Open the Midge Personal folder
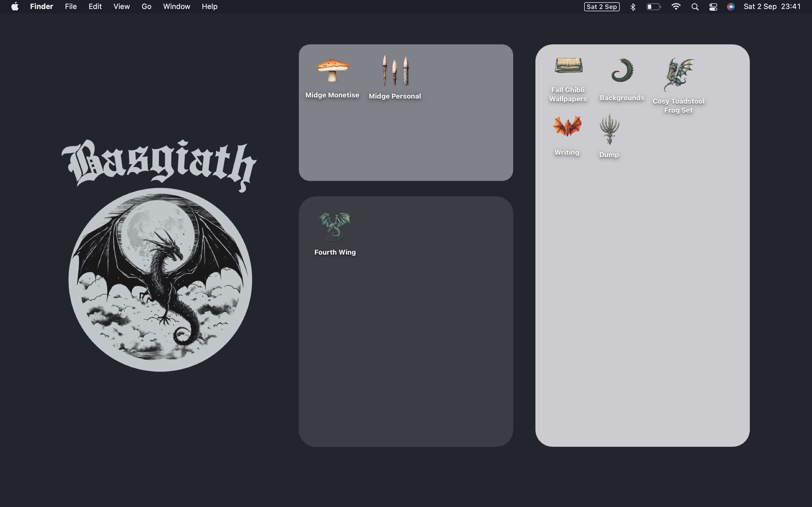This screenshot has height=507, width=812. (395, 72)
